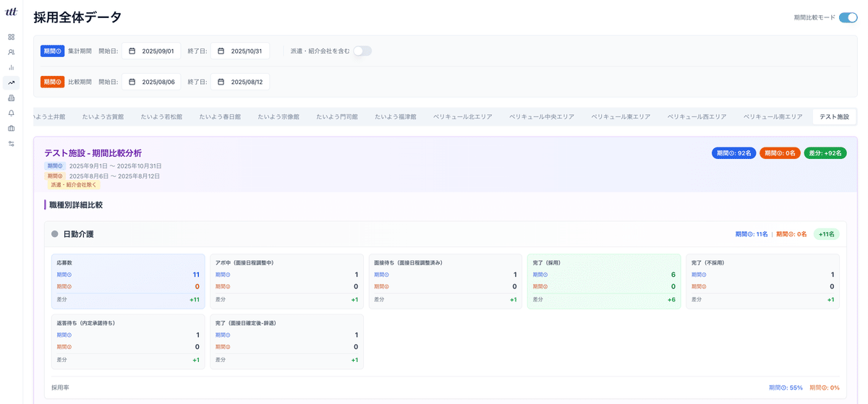Click the 採用全体データ page title
Screen dimensions: 868x404
[x=77, y=17]
